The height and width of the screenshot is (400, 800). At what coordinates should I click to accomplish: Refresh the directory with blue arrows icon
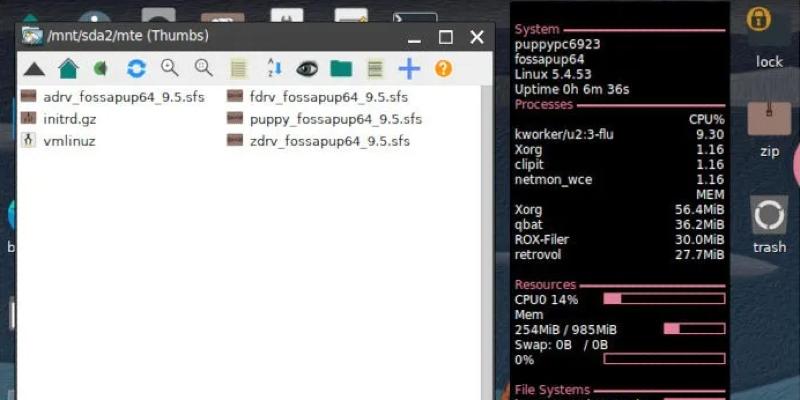point(136,69)
